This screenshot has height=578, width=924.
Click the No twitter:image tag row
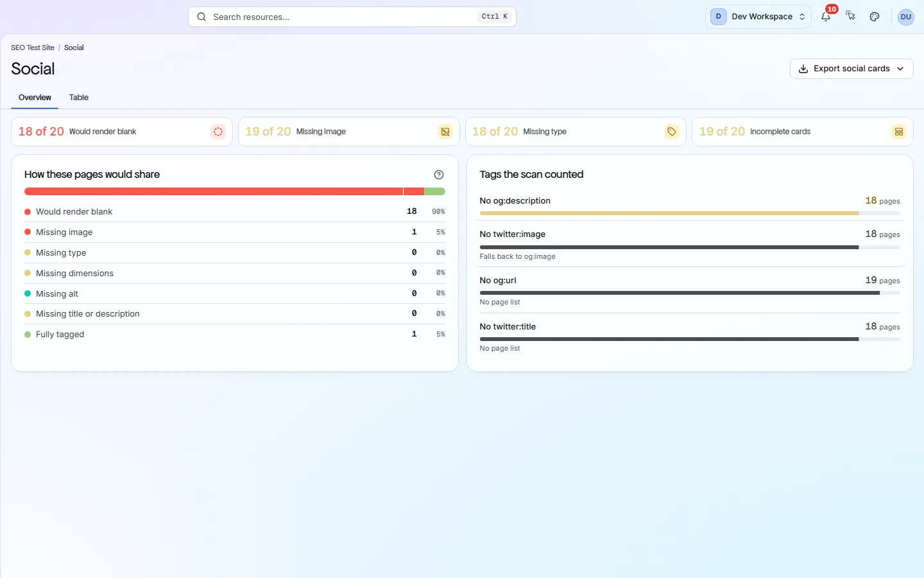point(690,244)
